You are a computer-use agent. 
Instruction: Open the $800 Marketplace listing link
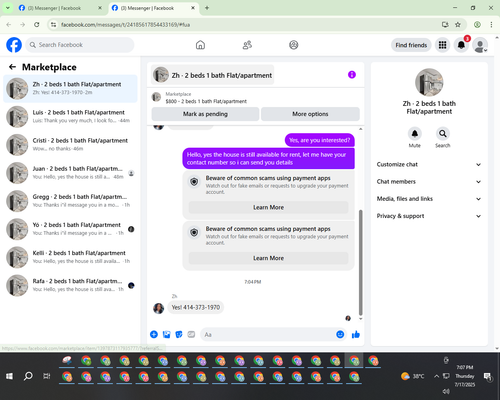206,101
